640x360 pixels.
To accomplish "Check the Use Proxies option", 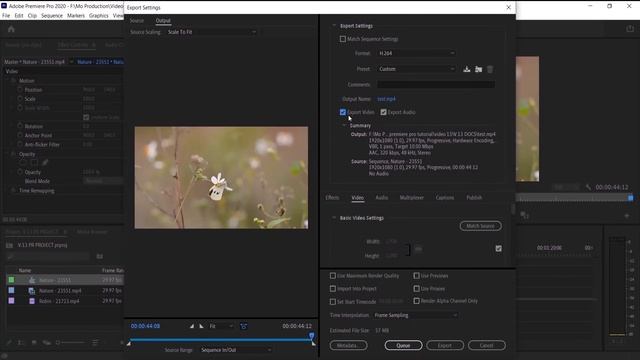I will click(x=416, y=289).
